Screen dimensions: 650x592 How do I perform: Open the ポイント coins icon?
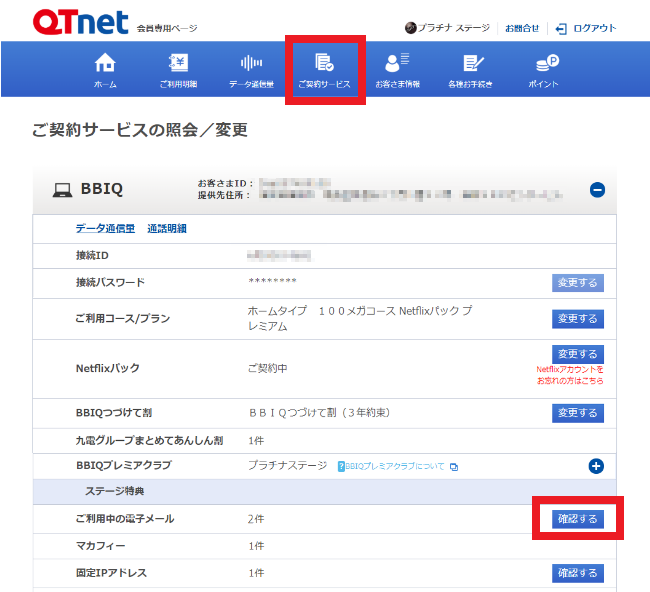[x=544, y=63]
